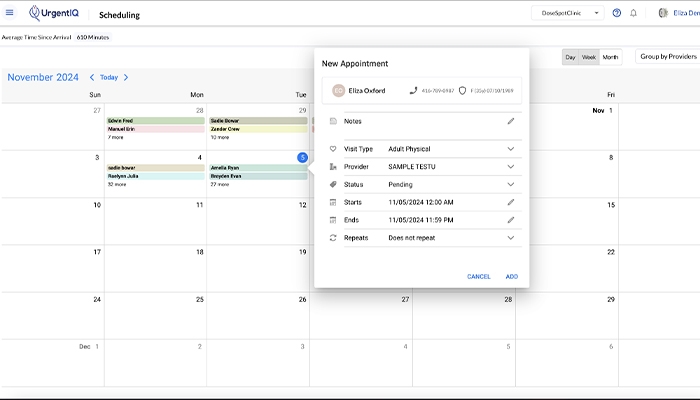Click the tag icon beside Status
The width and height of the screenshot is (700, 400).
point(333,184)
